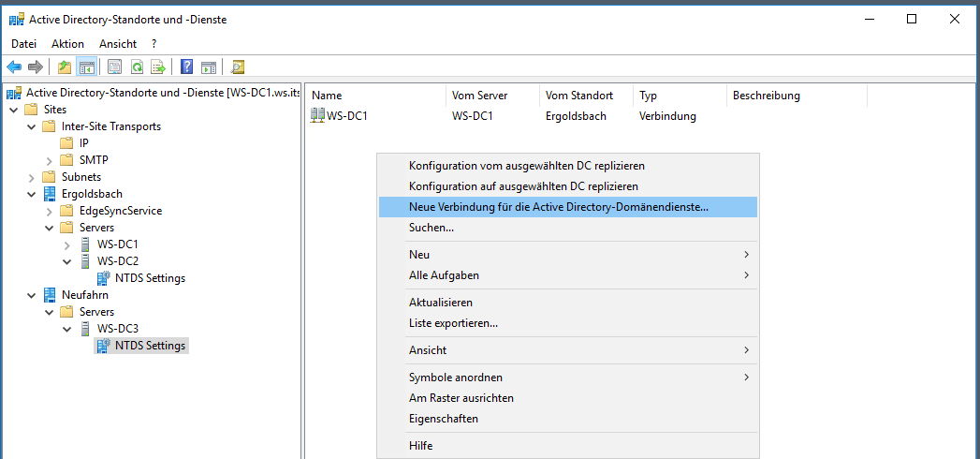Expand the Subnets tree node

click(x=31, y=178)
